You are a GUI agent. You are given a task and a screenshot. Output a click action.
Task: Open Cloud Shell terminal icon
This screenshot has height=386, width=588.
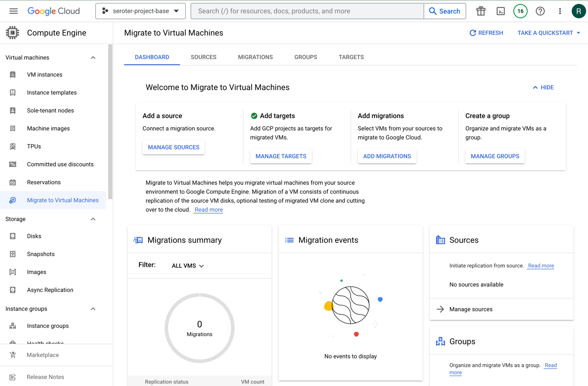point(501,11)
